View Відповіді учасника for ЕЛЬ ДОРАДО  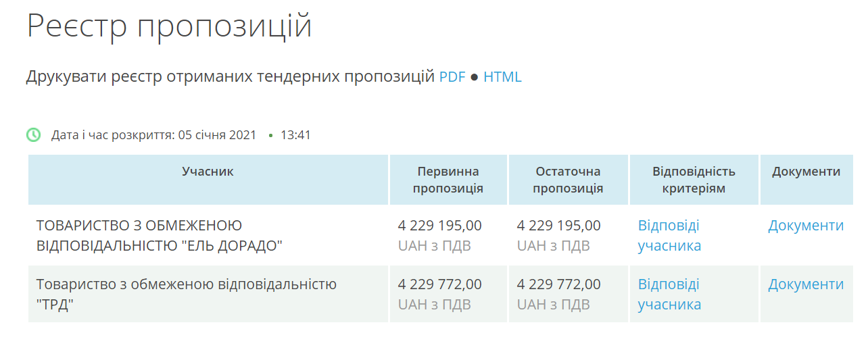[x=669, y=235]
